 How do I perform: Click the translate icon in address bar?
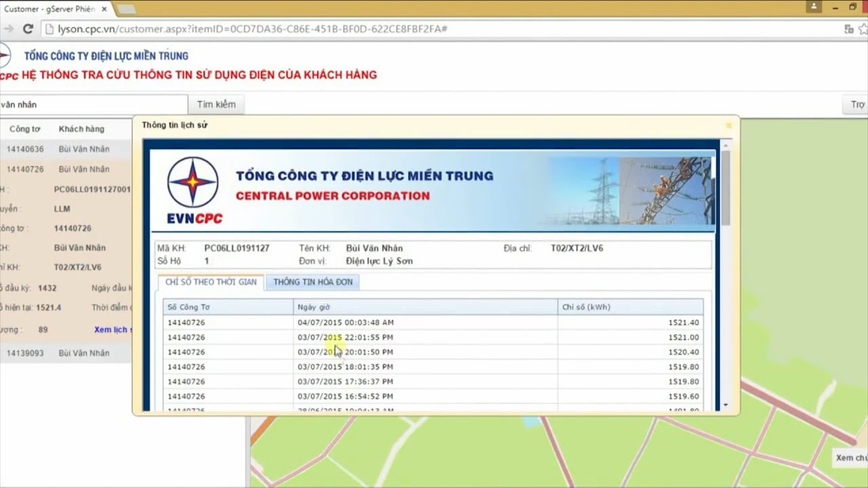[x=848, y=29]
